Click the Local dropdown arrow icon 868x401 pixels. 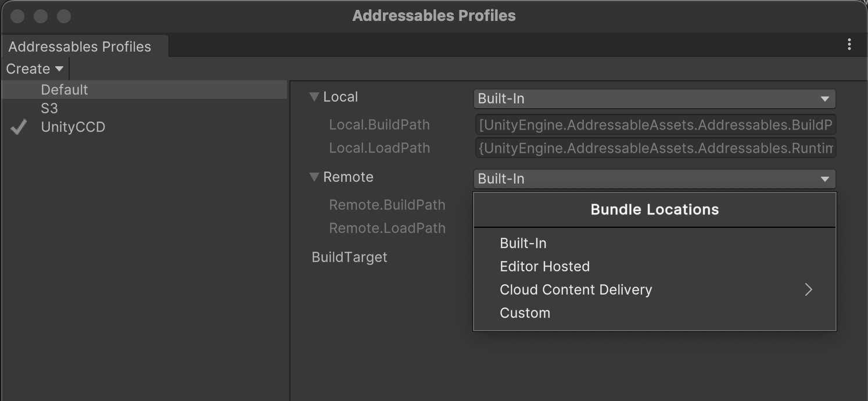click(x=826, y=99)
